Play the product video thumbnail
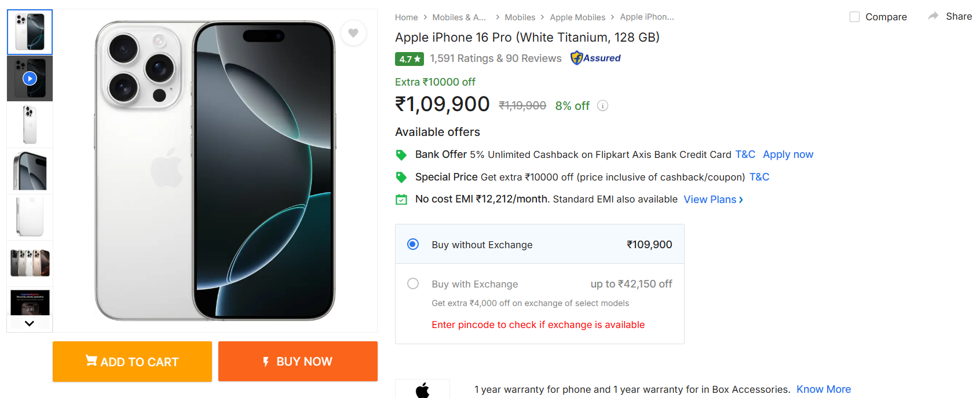Screen dimensions: 980x398 point(30,79)
